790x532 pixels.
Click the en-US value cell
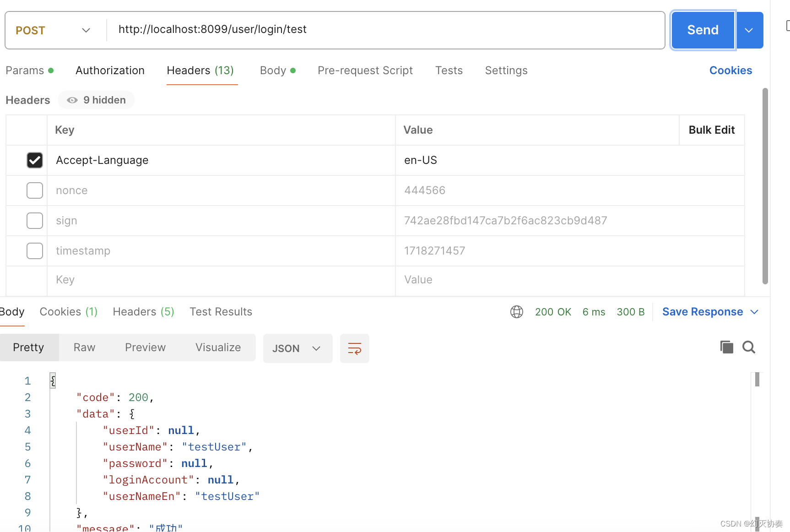570,160
